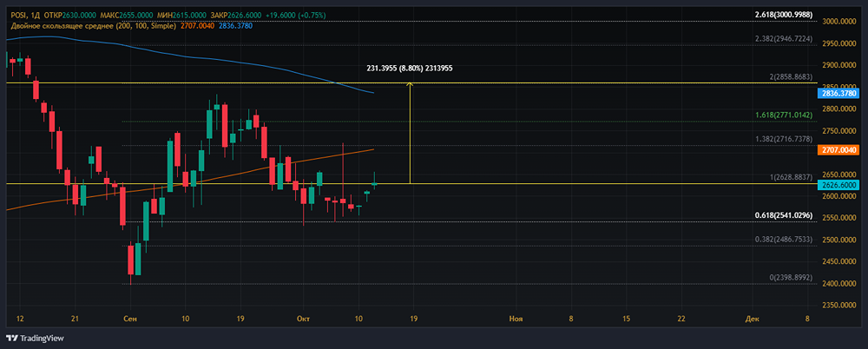Viewport: 868px width, 349px height.
Task: Click the orange 2707.0040 value in indicator legend
Action: 200,25
